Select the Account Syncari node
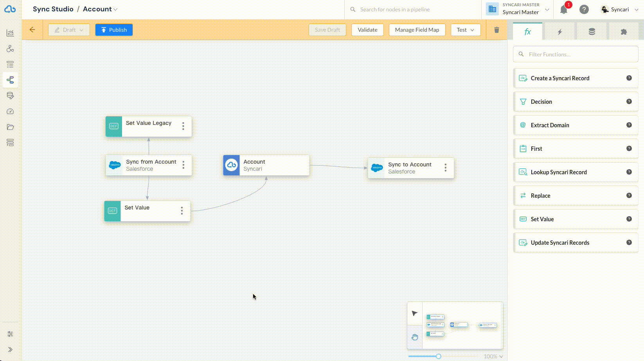 tap(266, 165)
